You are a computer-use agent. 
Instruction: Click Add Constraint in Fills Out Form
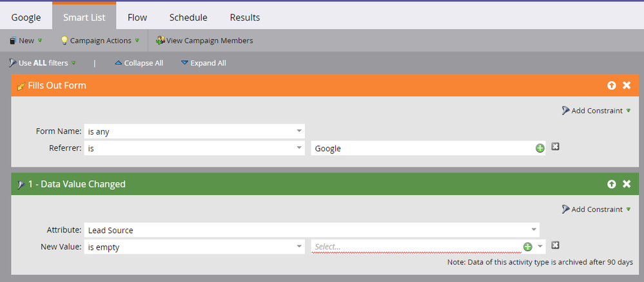[x=596, y=111]
